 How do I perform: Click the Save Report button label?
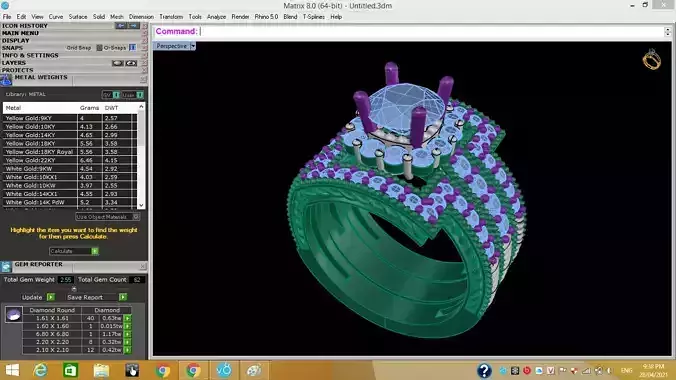(85, 297)
